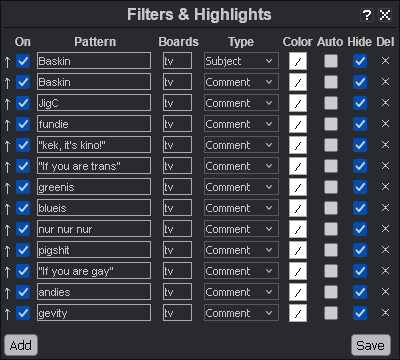The image size is (400, 360).
Task: Uncheck Hide for the nur nur nur filter
Action: coord(360,229)
